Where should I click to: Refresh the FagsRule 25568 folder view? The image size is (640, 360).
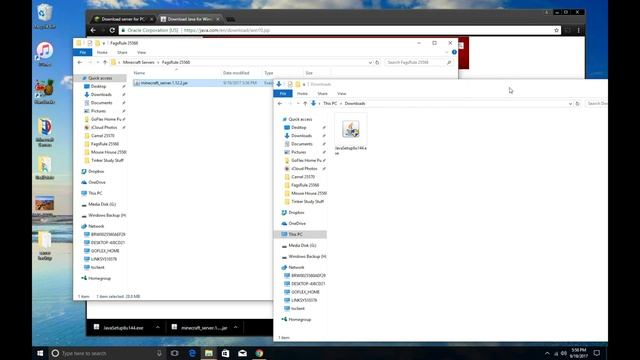(377, 62)
